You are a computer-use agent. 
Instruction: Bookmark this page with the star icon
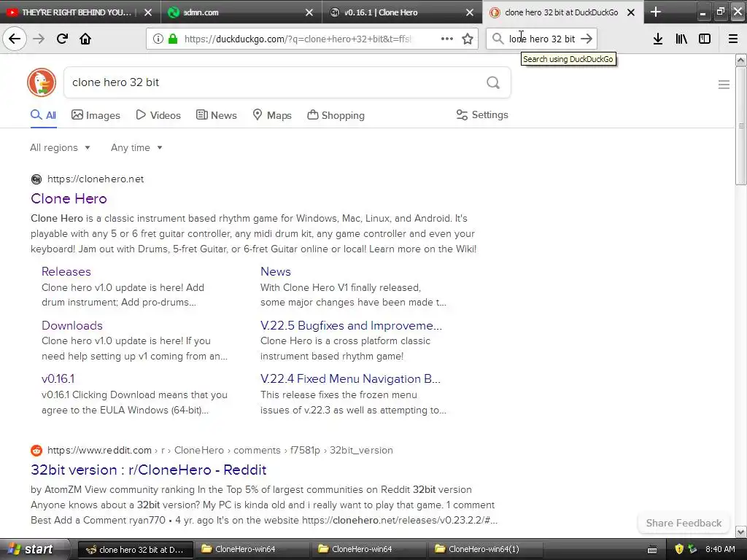coord(468,39)
